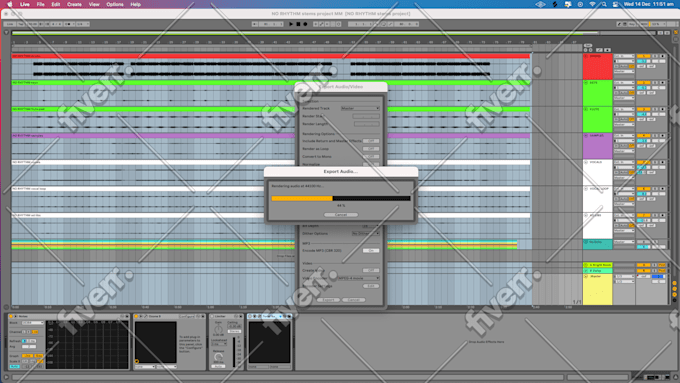Activate Draw Mode pencil icon
The width and height of the screenshot is (680, 383).
tap(619, 24)
